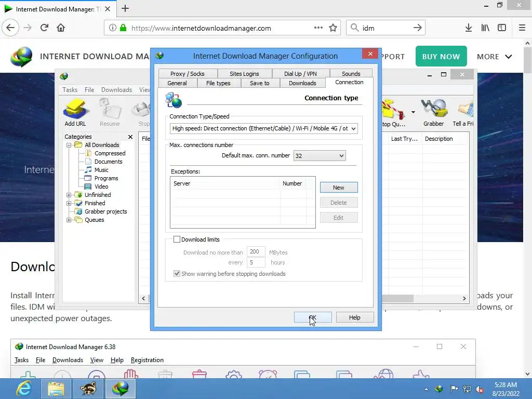Switch to the Proxy / Socks tab
The width and height of the screenshot is (532, 399).
187,74
